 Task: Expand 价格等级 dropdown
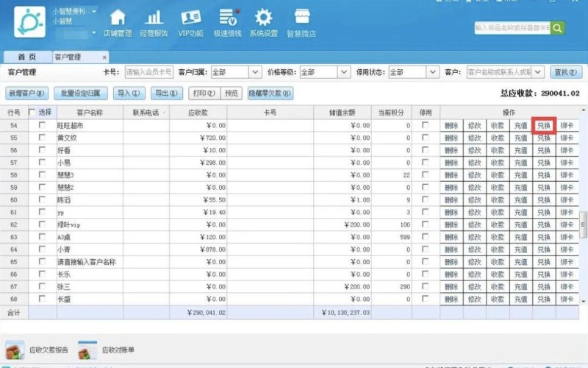point(344,72)
